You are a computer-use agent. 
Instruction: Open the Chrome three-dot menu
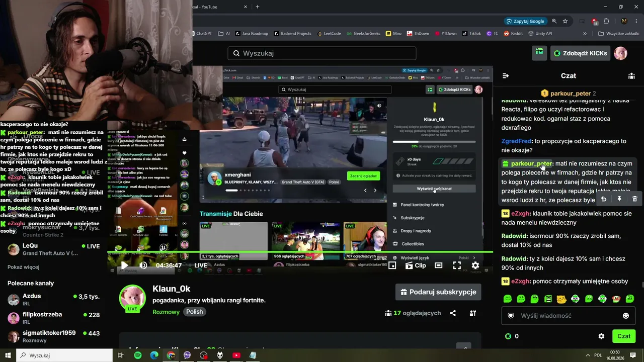click(636, 21)
